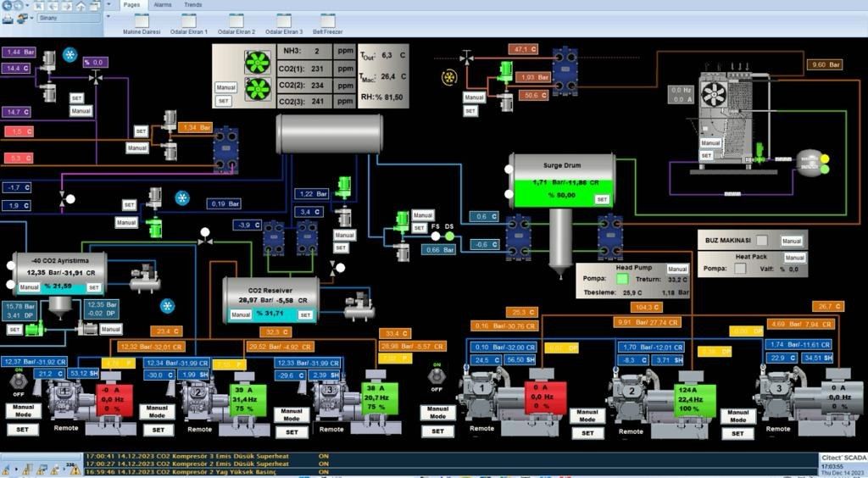Click green status box showing 31,4 Hz

coord(247,400)
